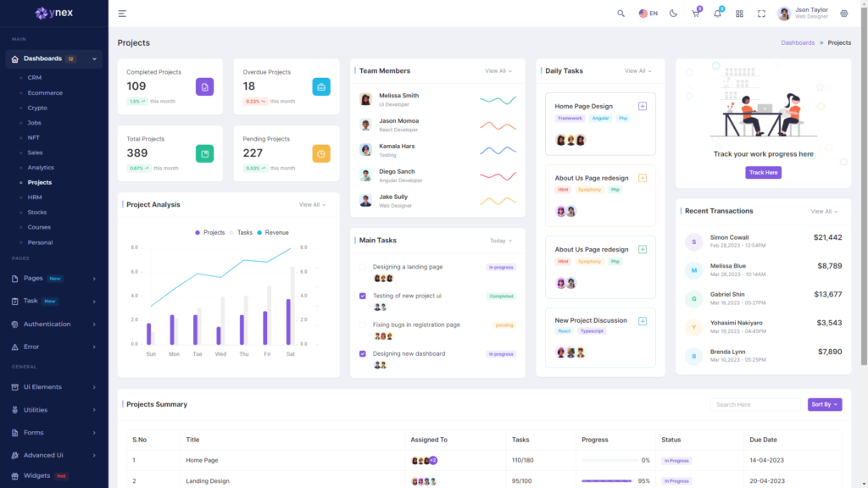Switch to dark mode with moon icon
Viewport: 868px width, 488px height.
tap(674, 14)
